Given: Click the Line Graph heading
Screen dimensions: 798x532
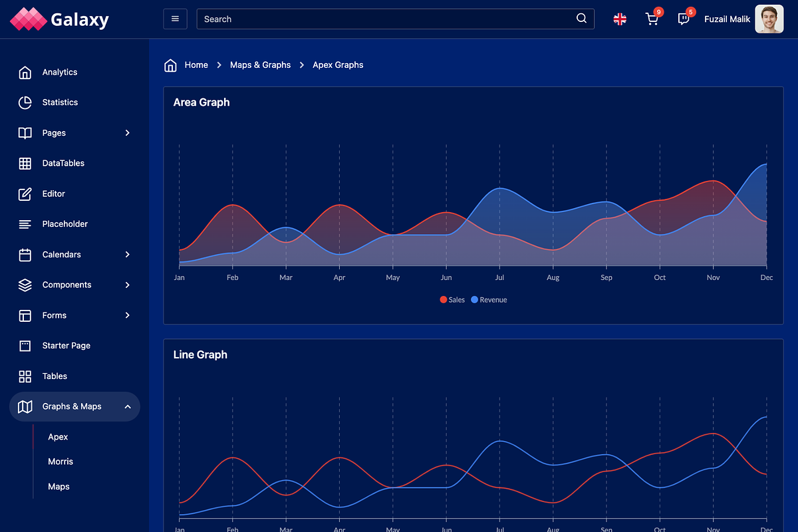Looking at the screenshot, I should click(x=200, y=355).
